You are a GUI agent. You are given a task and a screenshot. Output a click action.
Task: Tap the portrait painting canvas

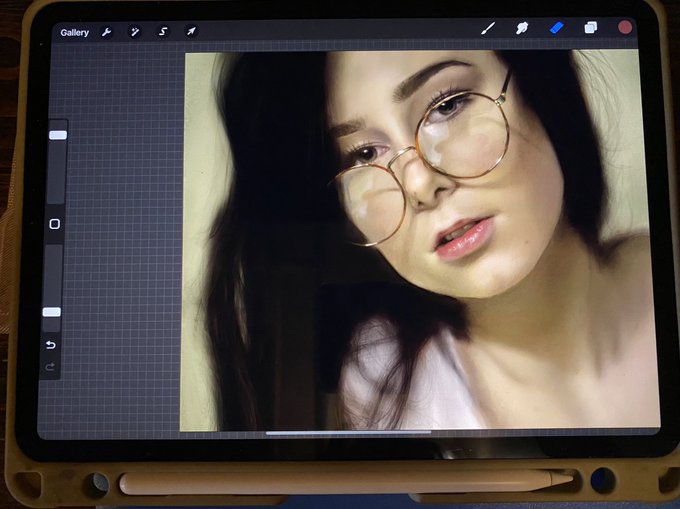click(x=420, y=241)
